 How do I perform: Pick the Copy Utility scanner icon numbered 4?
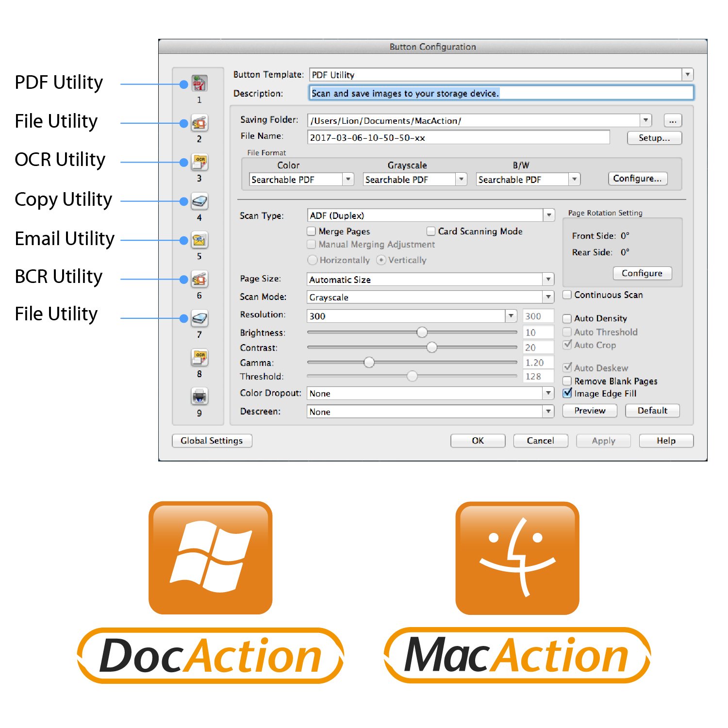coord(199,201)
